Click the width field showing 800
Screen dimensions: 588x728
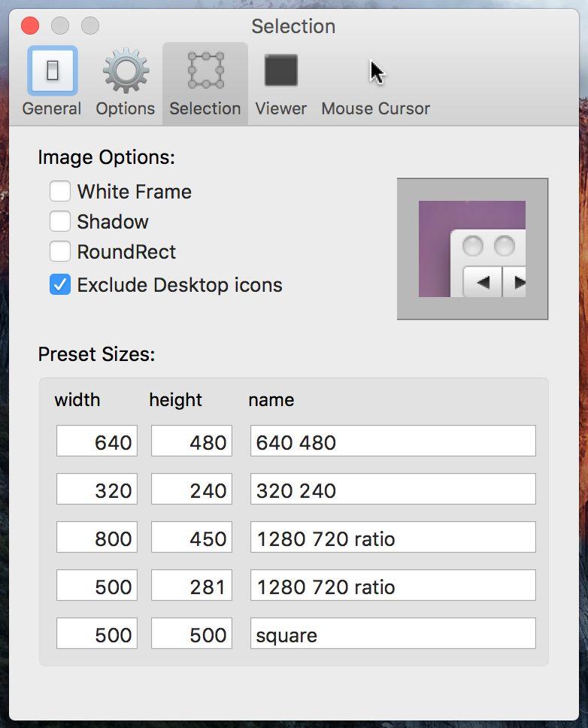pos(97,538)
